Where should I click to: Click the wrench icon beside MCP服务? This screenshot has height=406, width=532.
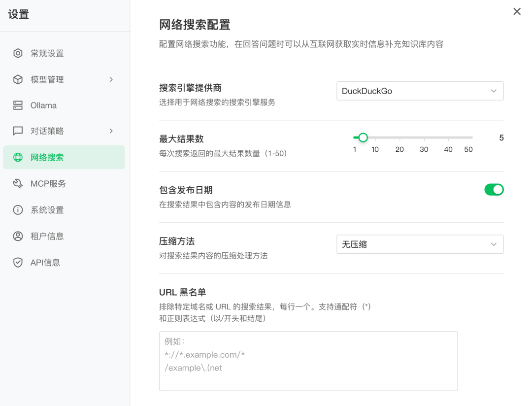click(18, 184)
